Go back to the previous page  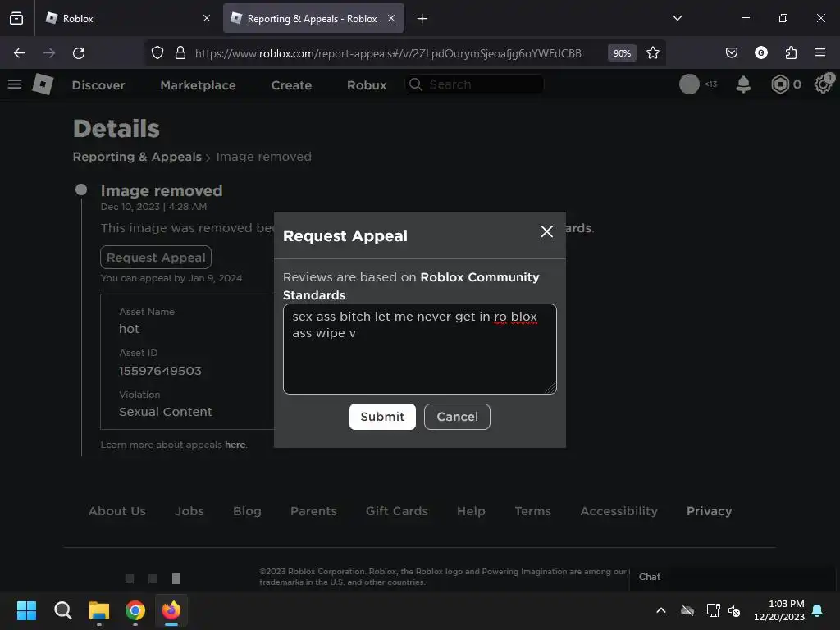tap(20, 53)
